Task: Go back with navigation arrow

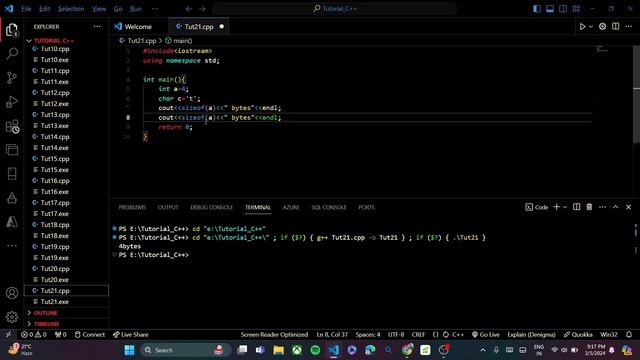Action: coord(189,9)
